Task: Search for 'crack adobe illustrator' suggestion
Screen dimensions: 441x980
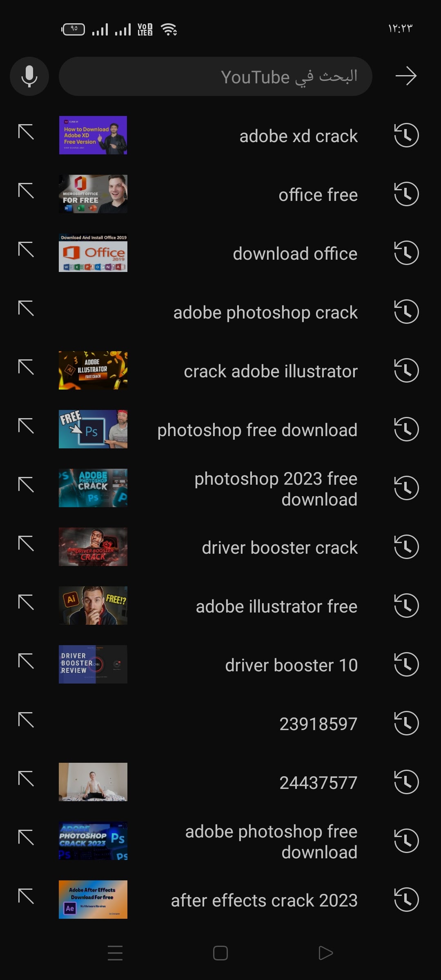Action: 271,371
